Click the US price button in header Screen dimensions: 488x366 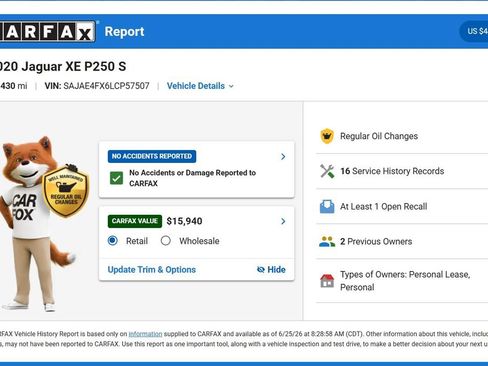[x=474, y=31]
